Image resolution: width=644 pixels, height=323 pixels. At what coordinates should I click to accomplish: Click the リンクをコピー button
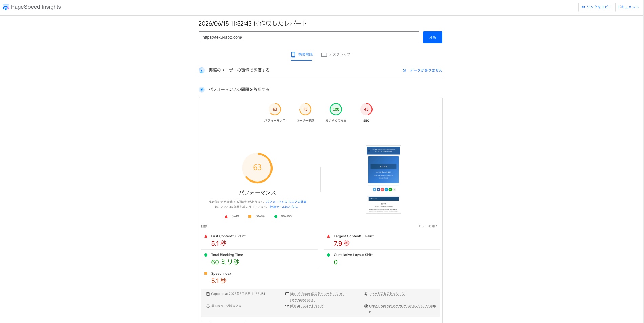pyautogui.click(x=597, y=7)
